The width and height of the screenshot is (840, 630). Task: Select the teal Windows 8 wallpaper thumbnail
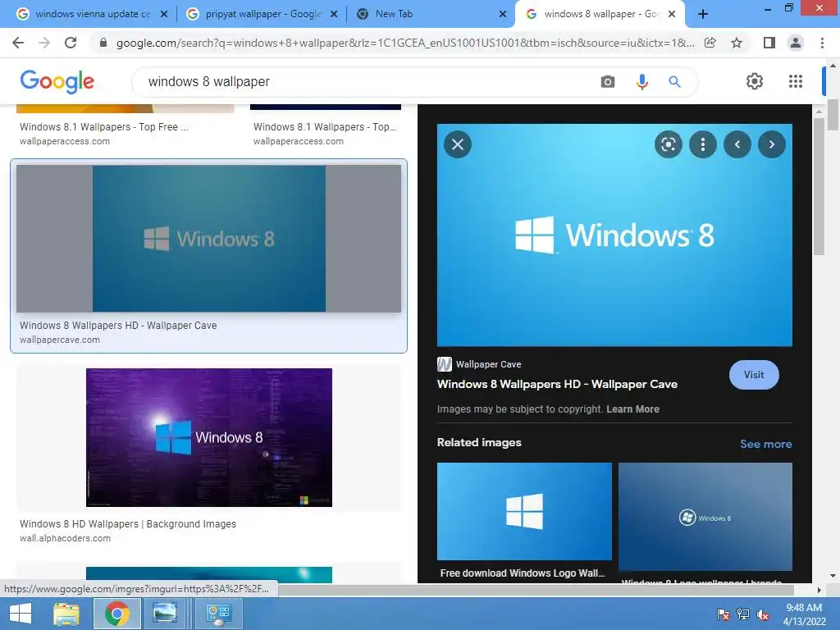pyautogui.click(x=209, y=239)
